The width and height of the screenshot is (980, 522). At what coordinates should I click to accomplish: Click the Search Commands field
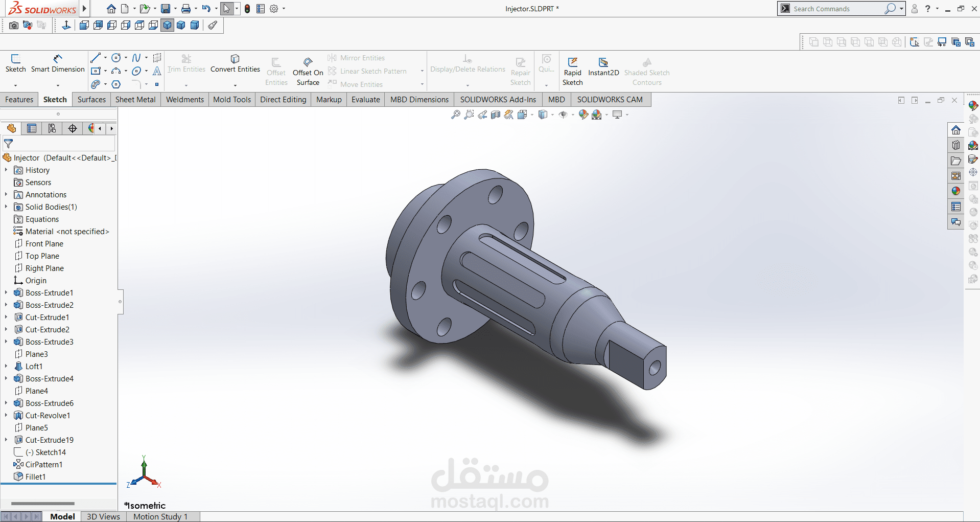838,9
